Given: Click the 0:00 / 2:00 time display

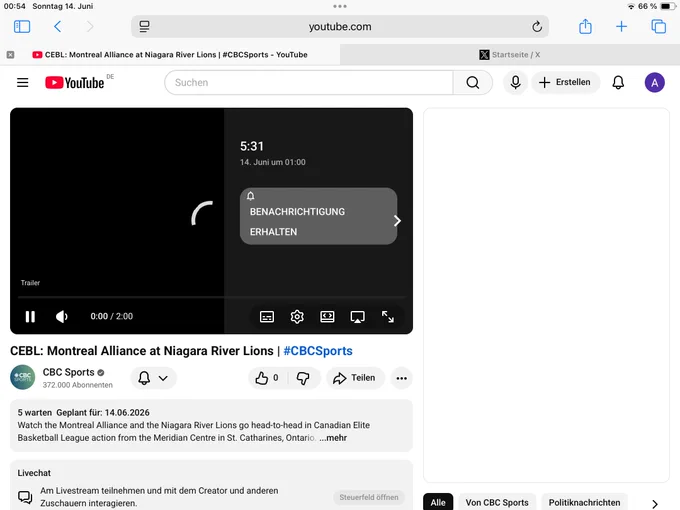Looking at the screenshot, I should 111,316.
